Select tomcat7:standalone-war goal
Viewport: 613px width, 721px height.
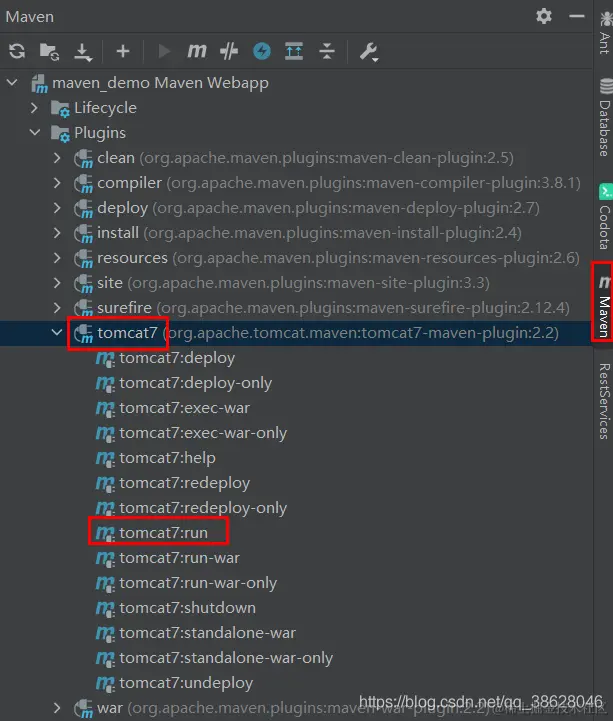tap(207, 633)
